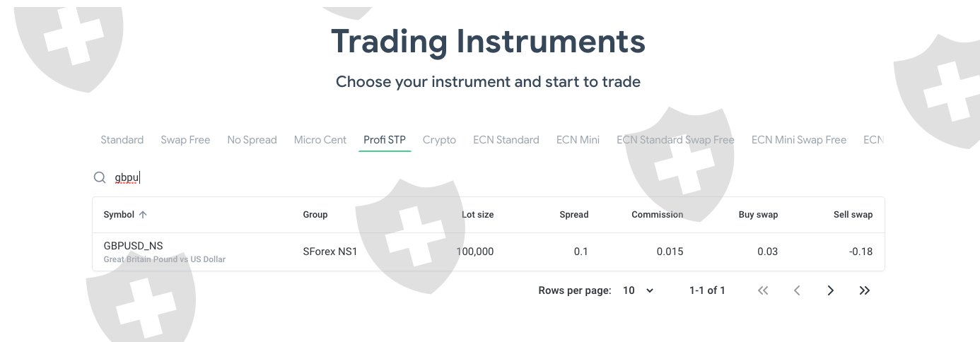980x342 pixels.
Task: Select the Profi STP tab
Action: pos(385,140)
